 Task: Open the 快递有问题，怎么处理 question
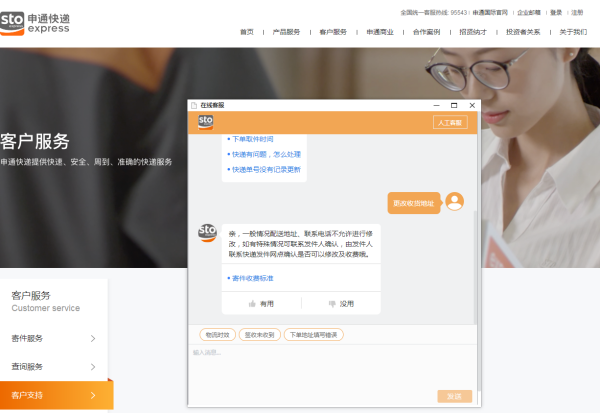[x=266, y=154]
